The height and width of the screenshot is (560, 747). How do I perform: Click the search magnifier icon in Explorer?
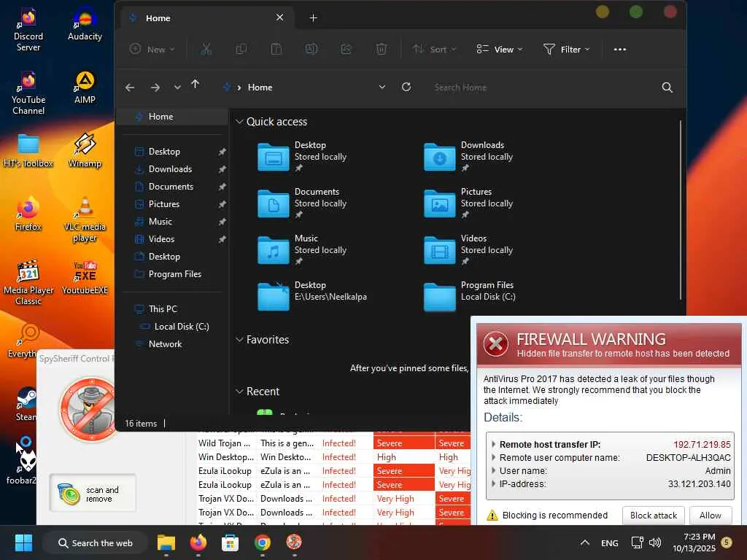click(667, 87)
